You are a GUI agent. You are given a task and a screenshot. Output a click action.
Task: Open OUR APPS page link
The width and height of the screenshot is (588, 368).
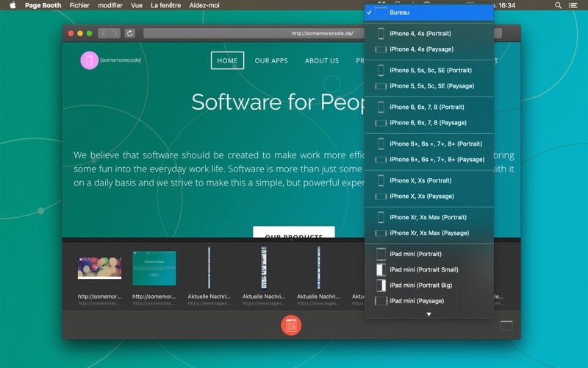(271, 61)
